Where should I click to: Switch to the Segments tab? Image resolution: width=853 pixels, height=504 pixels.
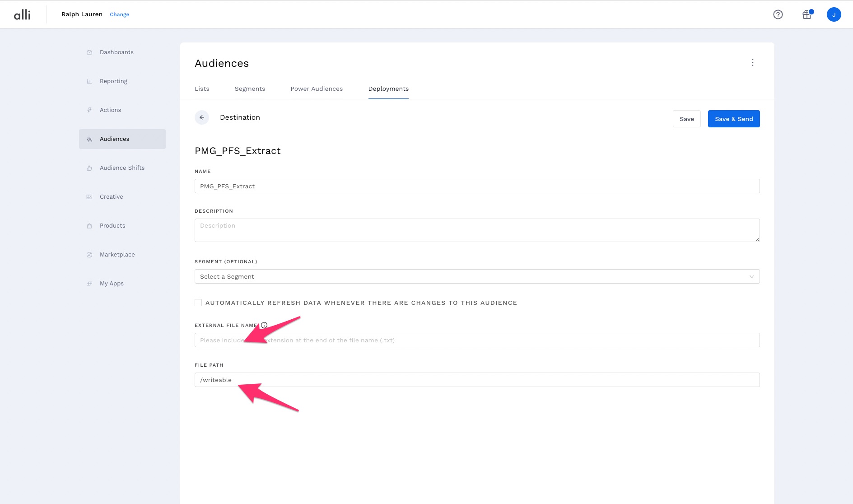[250, 89]
